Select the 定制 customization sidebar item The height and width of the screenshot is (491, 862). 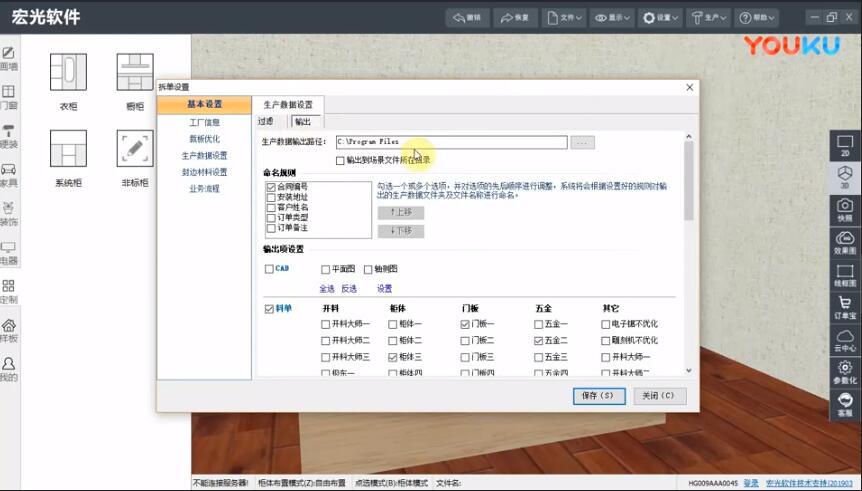(8, 292)
